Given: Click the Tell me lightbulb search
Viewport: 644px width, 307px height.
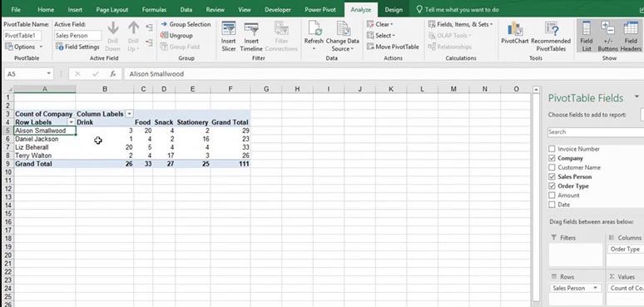Looking at the screenshot, I should coord(458,9).
